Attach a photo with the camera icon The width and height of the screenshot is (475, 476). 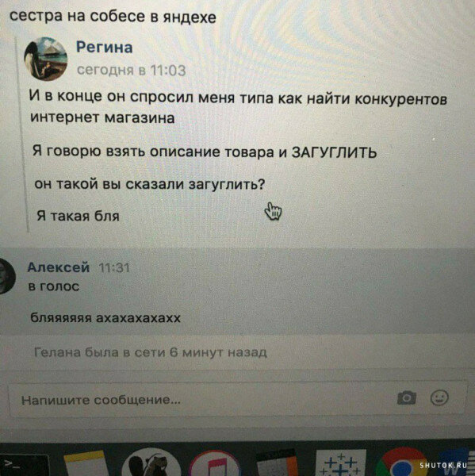[x=407, y=398]
